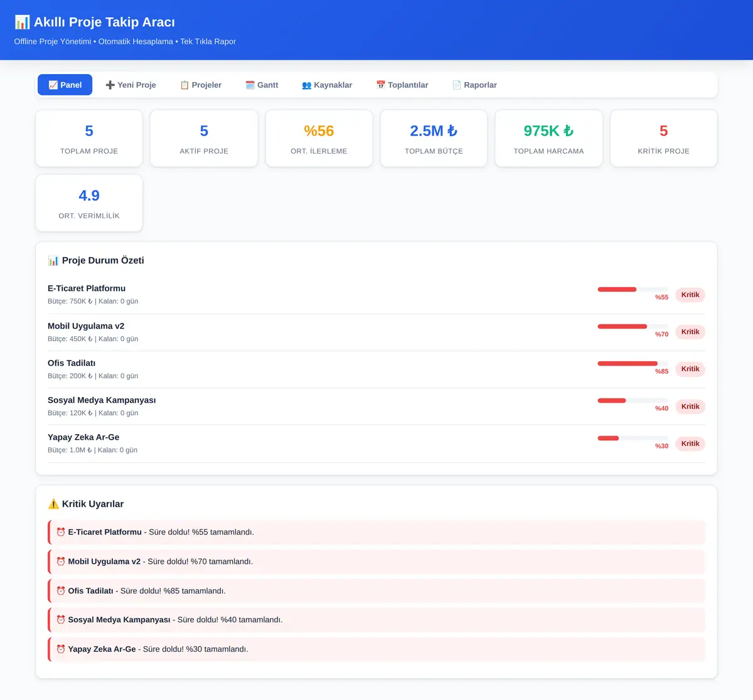Image resolution: width=753 pixels, height=700 pixels.
Task: Open the Kritik Proje stat card
Action: [664, 139]
